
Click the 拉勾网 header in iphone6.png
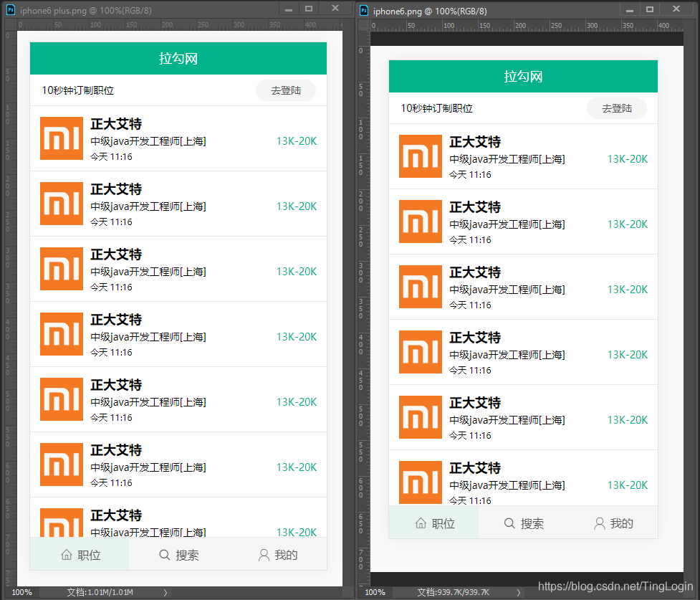[x=523, y=77]
